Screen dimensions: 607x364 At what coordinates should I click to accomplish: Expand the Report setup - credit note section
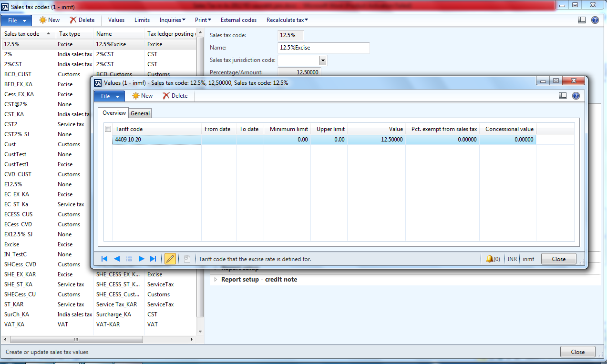pos(215,280)
